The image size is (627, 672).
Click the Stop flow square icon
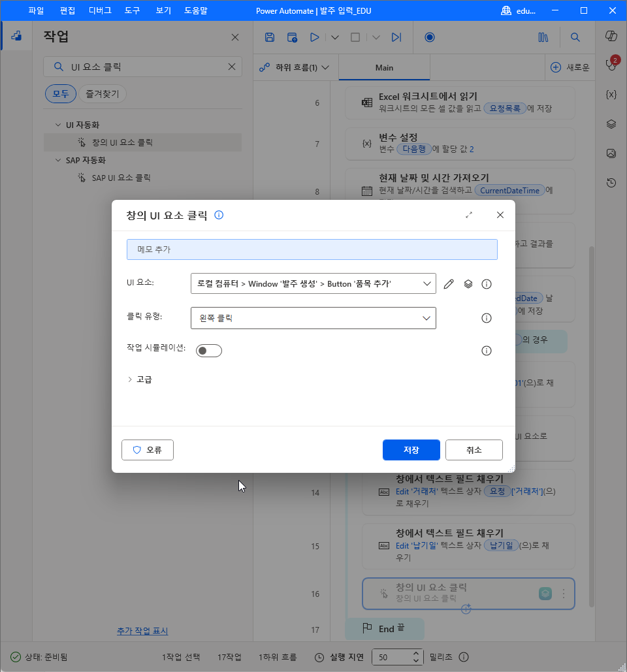[x=355, y=37]
